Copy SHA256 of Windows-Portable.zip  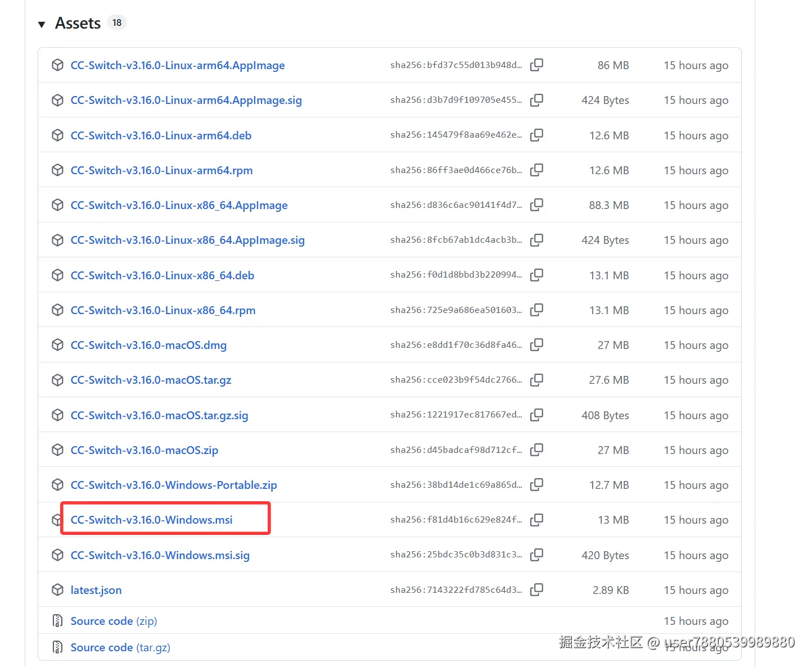pyautogui.click(x=537, y=484)
